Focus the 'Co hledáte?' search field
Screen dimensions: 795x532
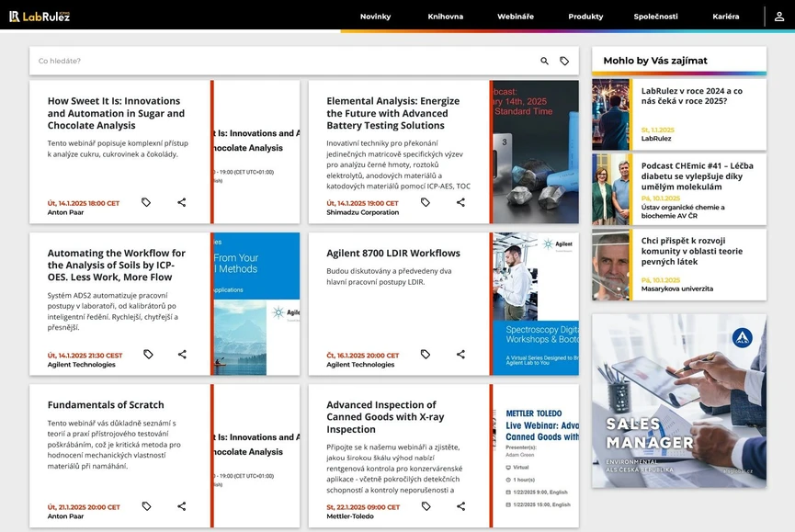click(284, 61)
